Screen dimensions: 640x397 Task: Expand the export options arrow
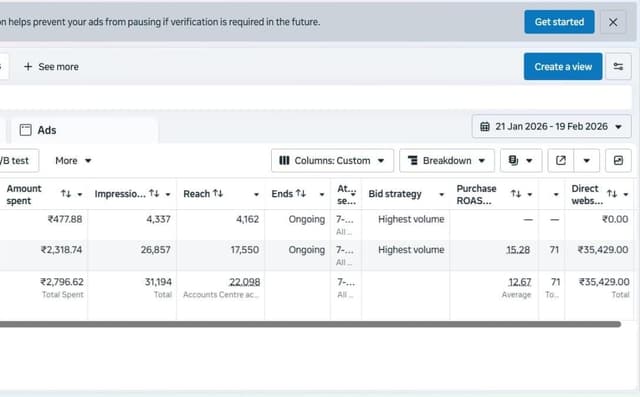(587, 161)
